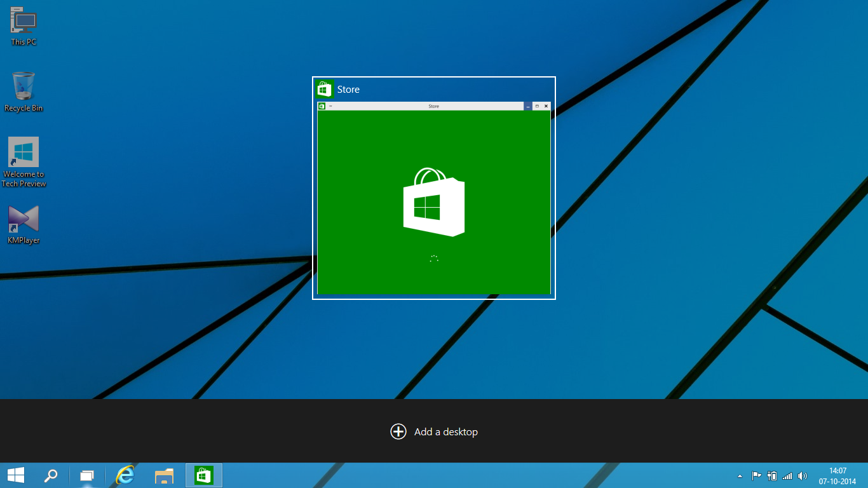The height and width of the screenshot is (488, 868).
Task: Select the Recycle Bin desktop icon
Action: pyautogui.click(x=24, y=92)
